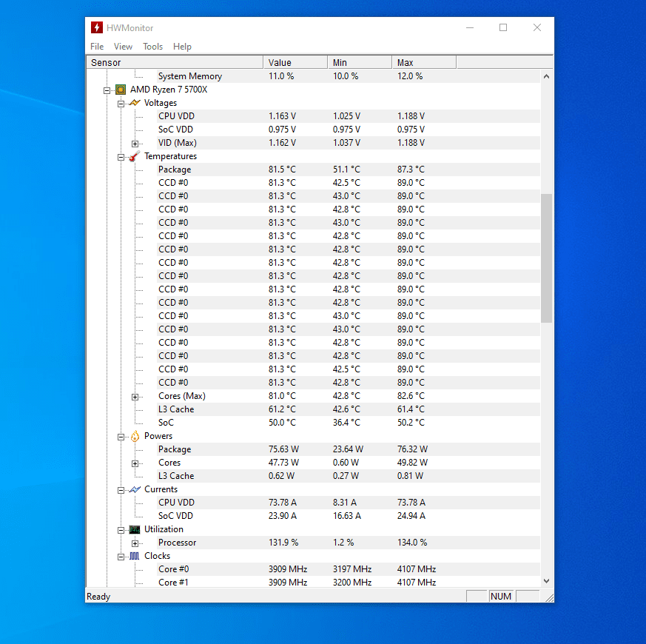Click the scrollbar up arrow
Image resolution: width=646 pixels, height=644 pixels.
[546, 76]
